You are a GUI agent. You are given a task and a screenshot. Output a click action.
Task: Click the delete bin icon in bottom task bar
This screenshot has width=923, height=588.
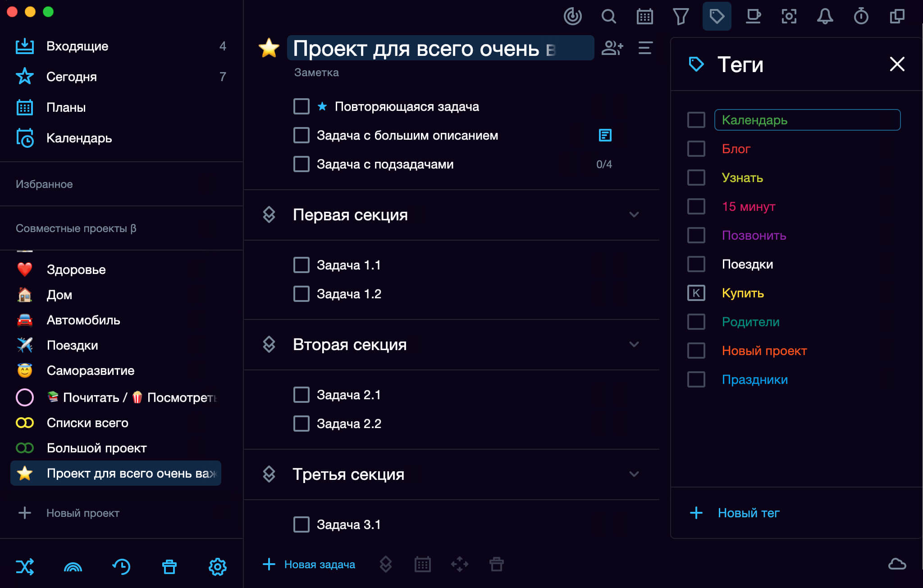(497, 564)
